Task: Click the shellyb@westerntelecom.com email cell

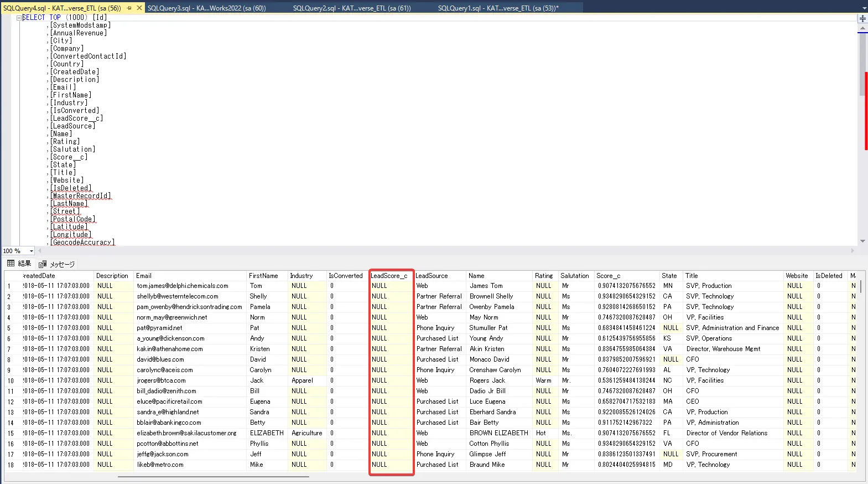Action: point(190,297)
